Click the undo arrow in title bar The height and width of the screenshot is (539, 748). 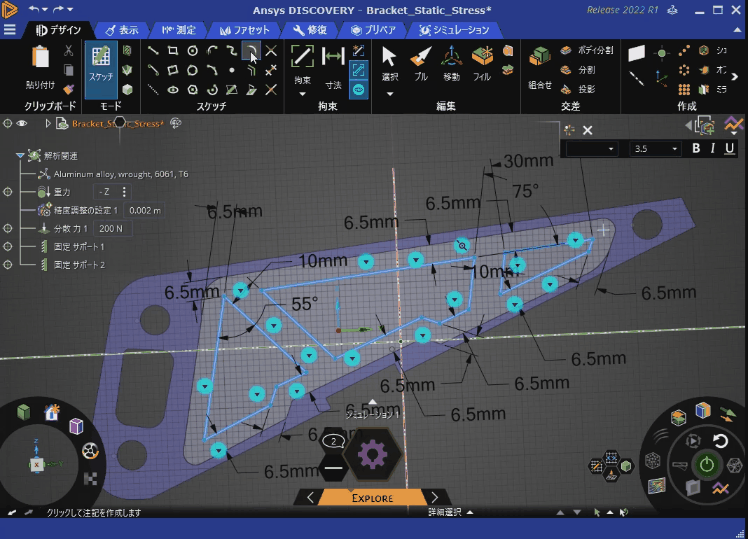point(34,9)
